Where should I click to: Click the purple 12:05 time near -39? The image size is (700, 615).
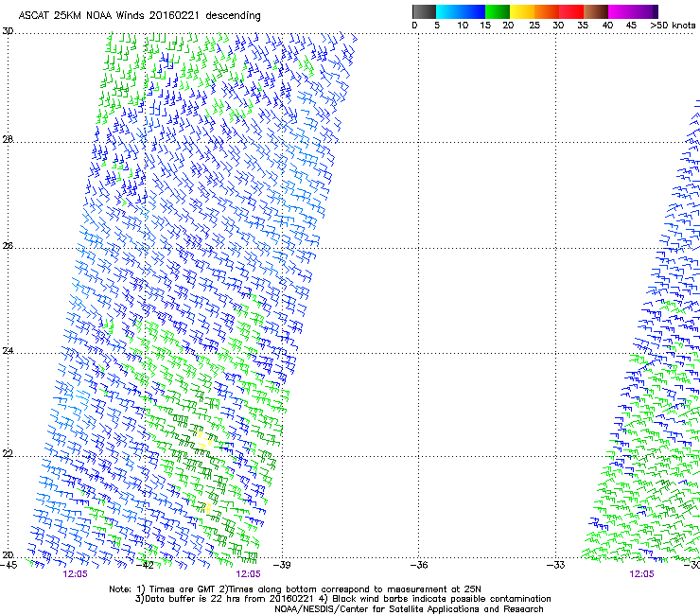coord(248,574)
